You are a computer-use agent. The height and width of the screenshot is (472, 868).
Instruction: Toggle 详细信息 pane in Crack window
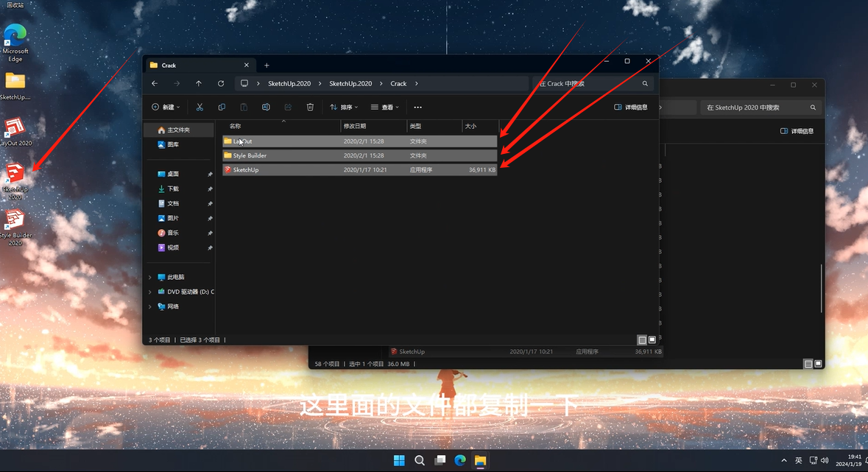[x=630, y=107]
